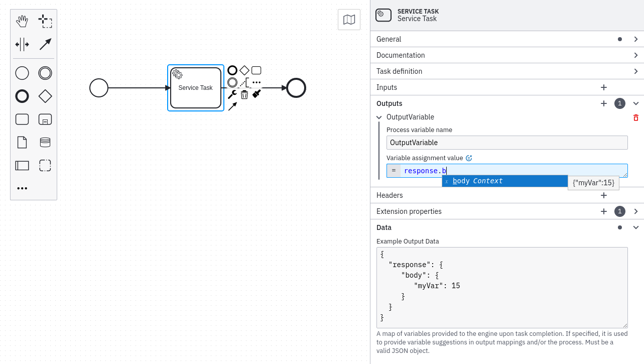
Task: Select the create data store tool
Action: point(45,142)
